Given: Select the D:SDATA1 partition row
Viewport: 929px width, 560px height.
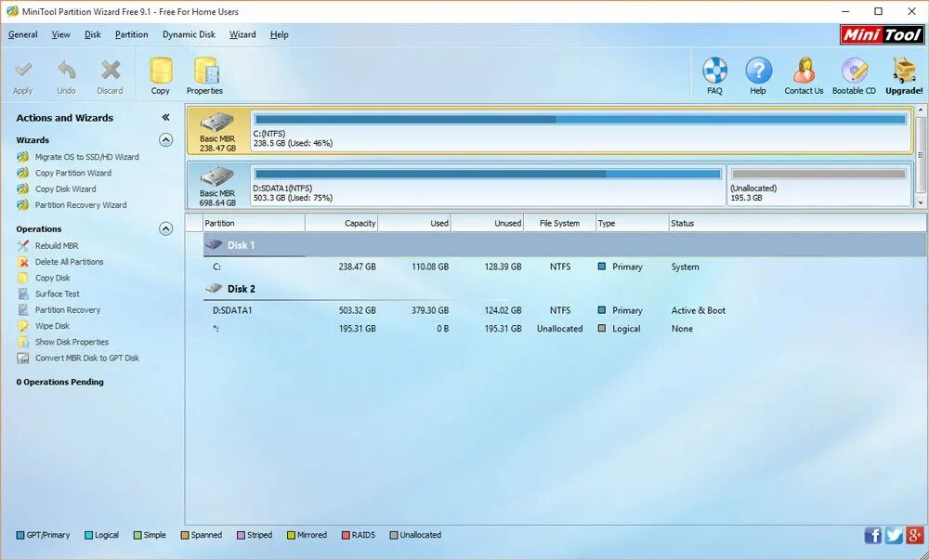Looking at the screenshot, I should point(565,310).
